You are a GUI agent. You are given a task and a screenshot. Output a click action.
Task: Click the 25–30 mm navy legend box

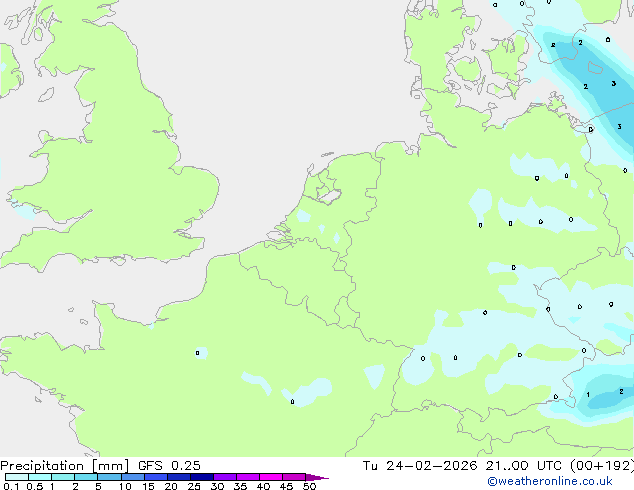coord(201,477)
